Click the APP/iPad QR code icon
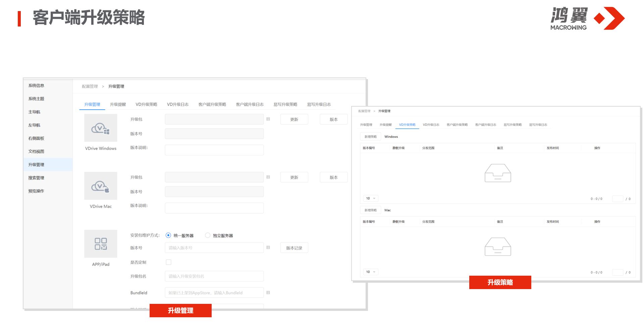The image size is (644, 329). 101,244
